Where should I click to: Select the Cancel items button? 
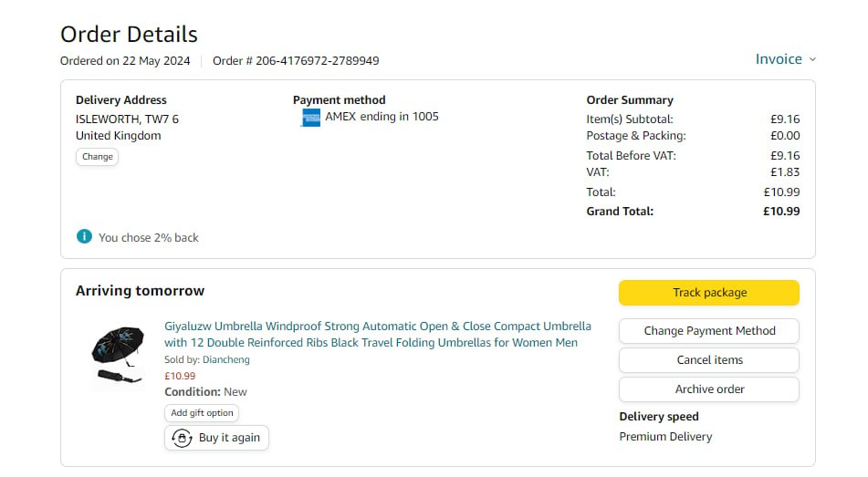point(709,360)
